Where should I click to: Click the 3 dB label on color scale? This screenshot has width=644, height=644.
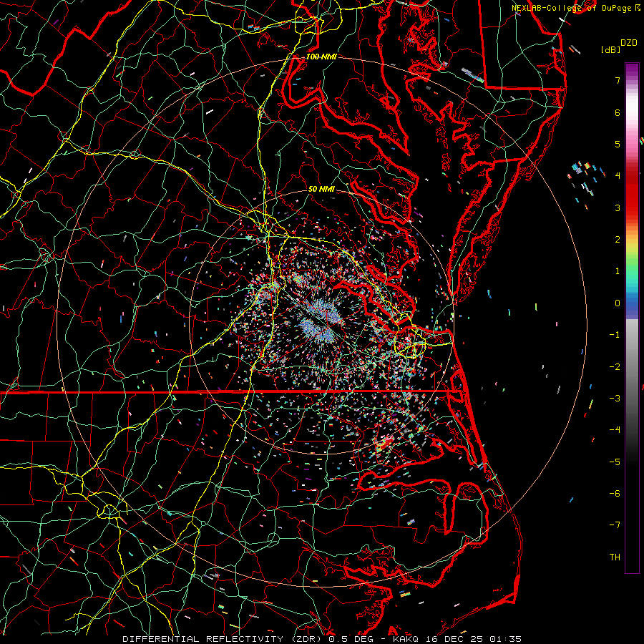618,208
